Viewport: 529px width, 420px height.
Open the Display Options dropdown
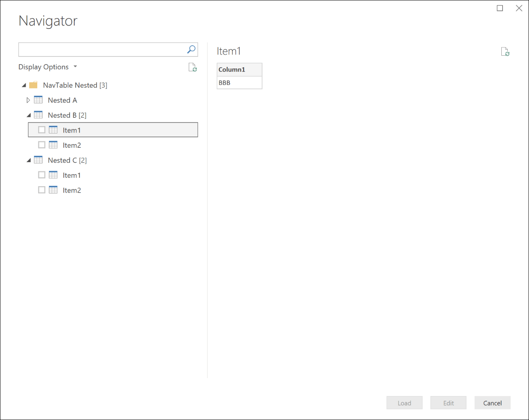tap(75, 66)
